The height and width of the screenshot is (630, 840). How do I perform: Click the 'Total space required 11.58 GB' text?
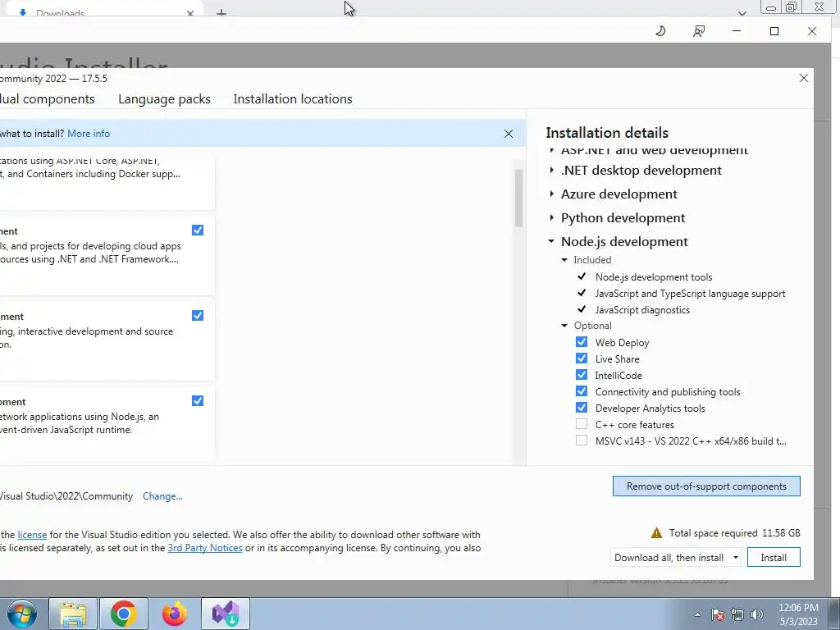point(734,533)
